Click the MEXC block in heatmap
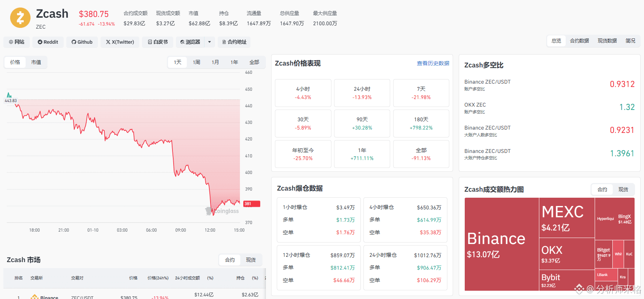This screenshot has width=644, height=299. coord(567,218)
